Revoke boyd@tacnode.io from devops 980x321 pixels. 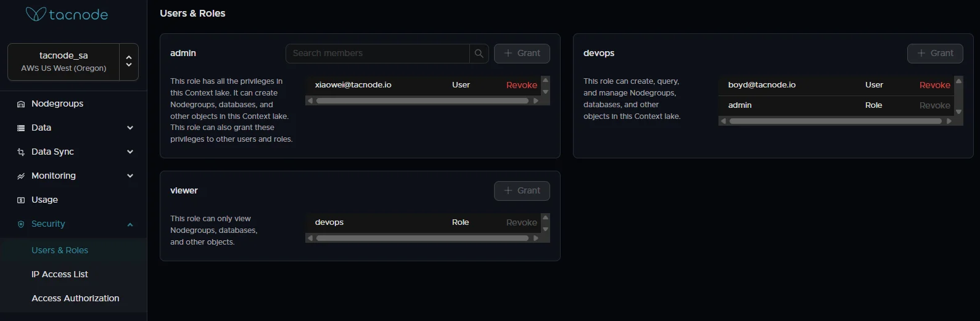click(x=934, y=85)
